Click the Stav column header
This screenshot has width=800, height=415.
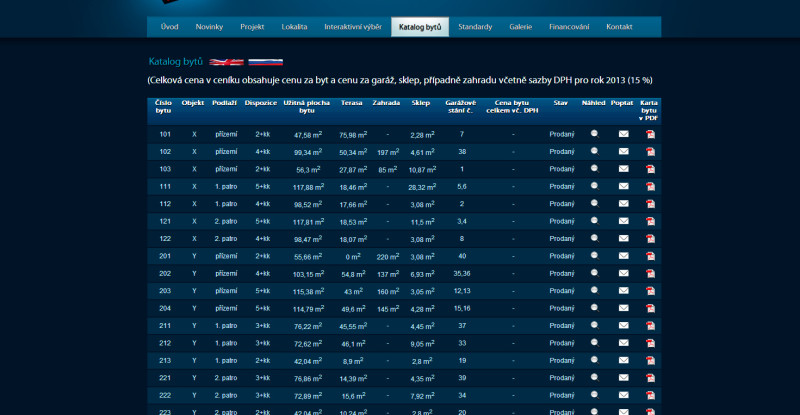pos(560,103)
